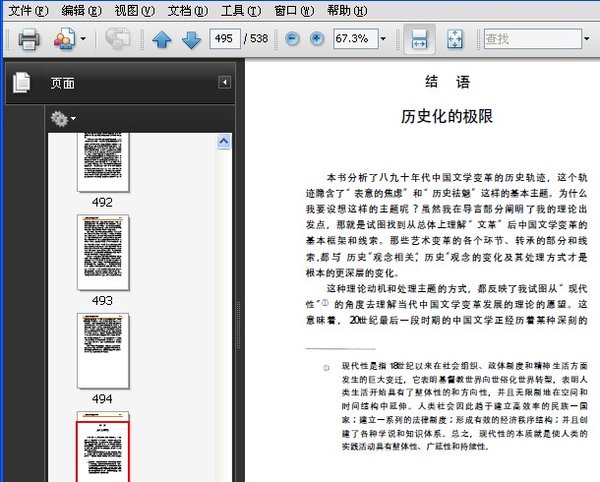600x482 pixels.
Task: Collapse the pages panel with arrow button
Action: pos(225,82)
